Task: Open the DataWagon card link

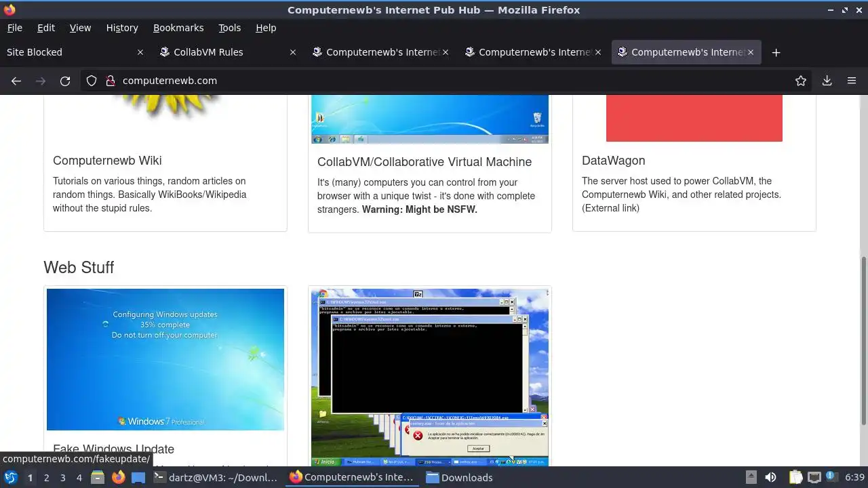Action: point(614,161)
